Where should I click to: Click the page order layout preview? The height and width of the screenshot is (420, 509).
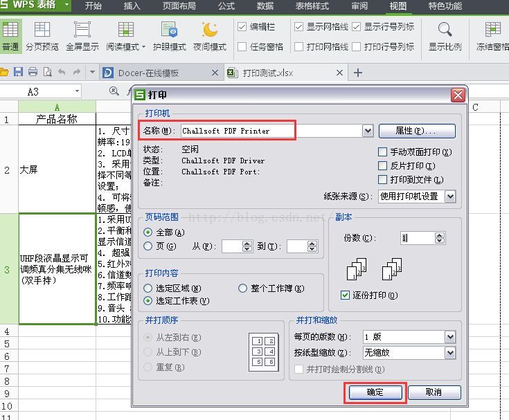pos(264,352)
